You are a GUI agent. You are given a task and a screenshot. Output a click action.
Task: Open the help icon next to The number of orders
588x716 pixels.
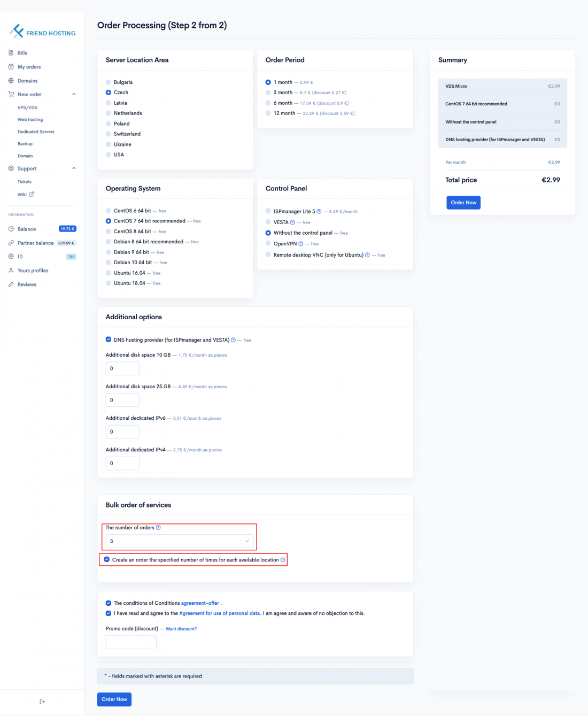pyautogui.click(x=158, y=528)
